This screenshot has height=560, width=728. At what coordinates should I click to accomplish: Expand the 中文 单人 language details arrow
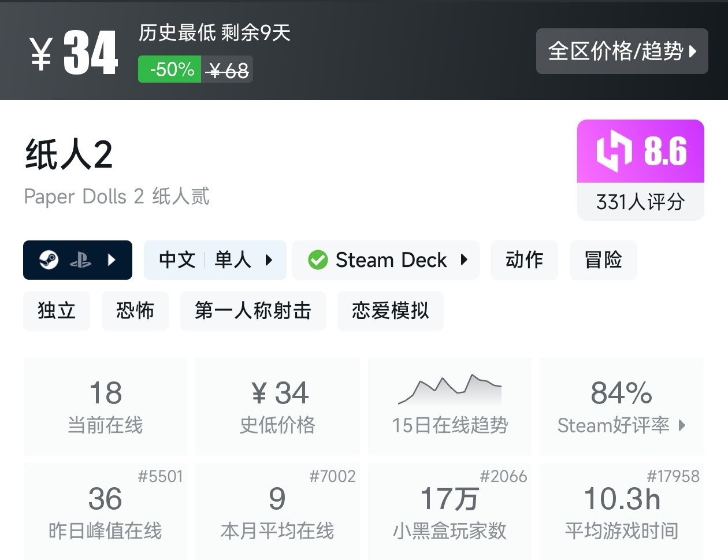click(269, 260)
